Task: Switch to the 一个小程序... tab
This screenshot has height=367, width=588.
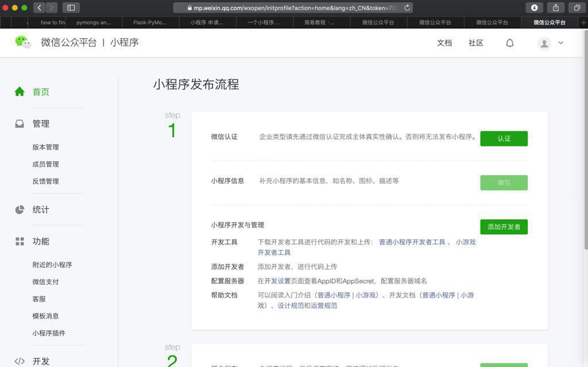Action: click(x=263, y=22)
